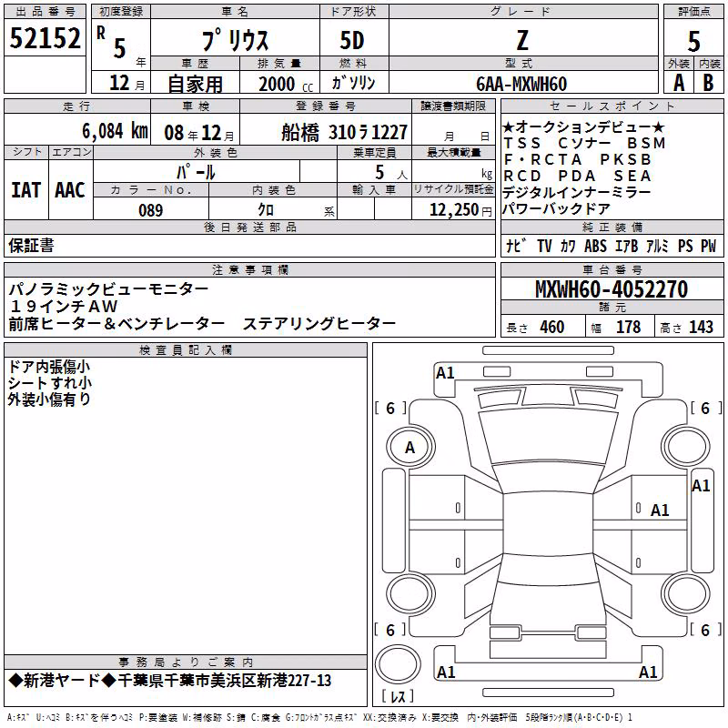Click exterior rating A
Image resolution: width=728 pixels, height=728 pixels.
[x=679, y=83]
